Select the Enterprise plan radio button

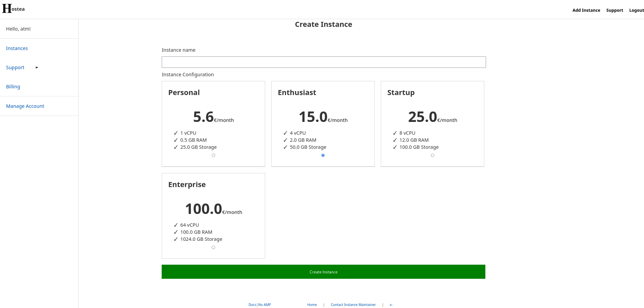(213, 248)
